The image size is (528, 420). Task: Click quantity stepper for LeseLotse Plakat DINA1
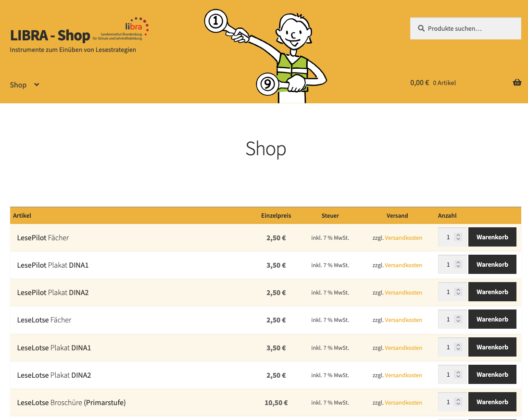pyautogui.click(x=458, y=347)
